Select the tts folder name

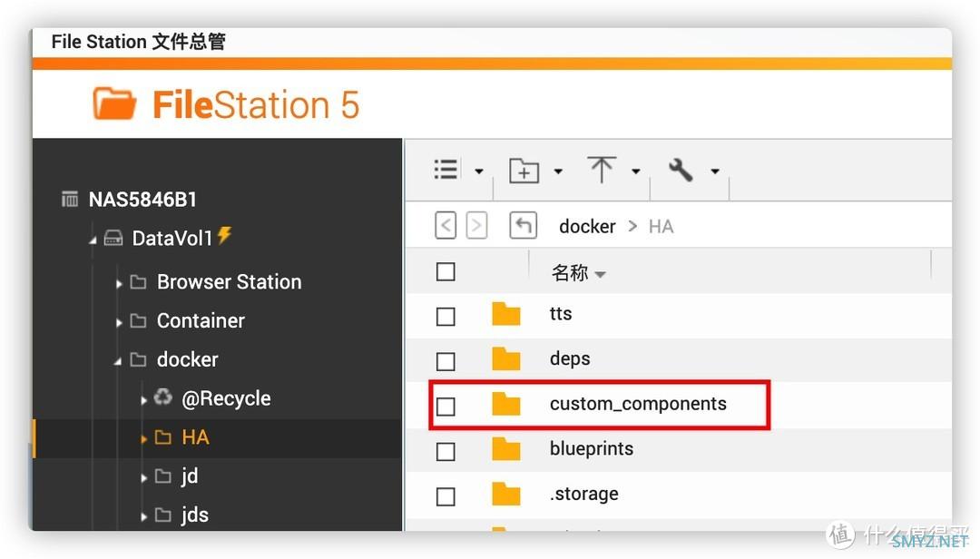[x=561, y=313]
